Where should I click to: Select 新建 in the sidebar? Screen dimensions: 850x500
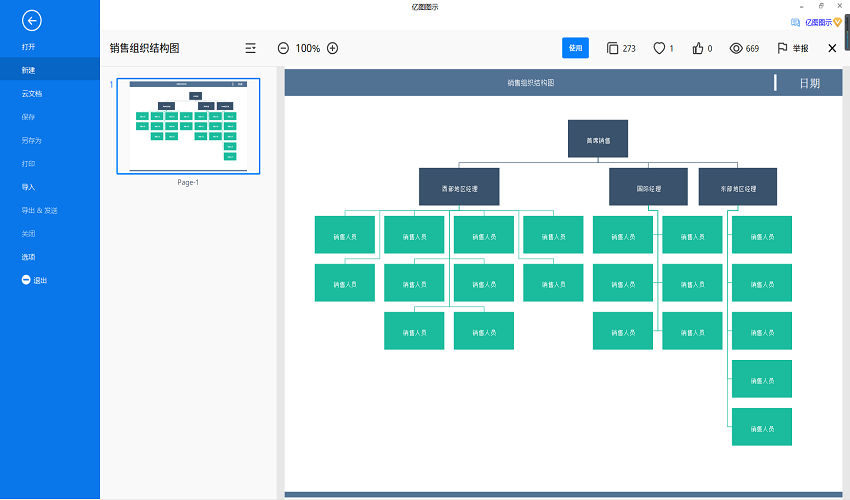coord(28,70)
